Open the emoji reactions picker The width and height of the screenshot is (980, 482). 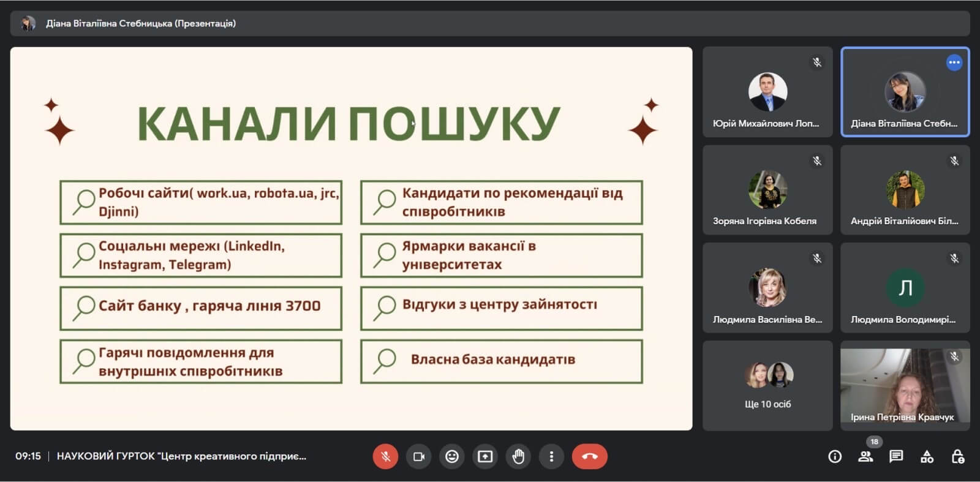[x=452, y=456]
